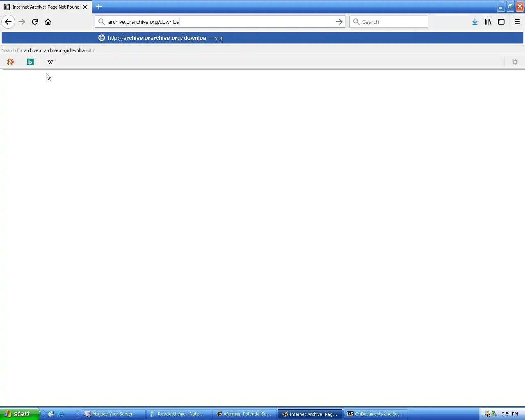Toggle the sidebar view icon
Image resolution: width=525 pixels, height=420 pixels.
click(x=501, y=22)
